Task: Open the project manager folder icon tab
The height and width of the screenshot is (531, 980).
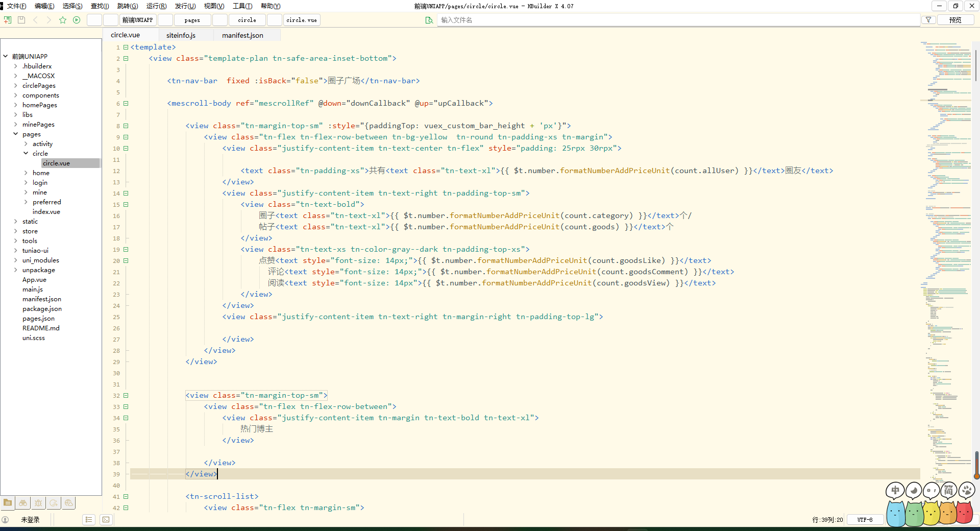Action: click(x=8, y=503)
